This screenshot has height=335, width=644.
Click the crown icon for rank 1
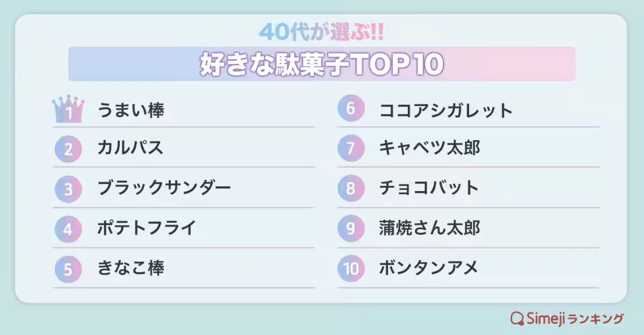tap(68, 111)
